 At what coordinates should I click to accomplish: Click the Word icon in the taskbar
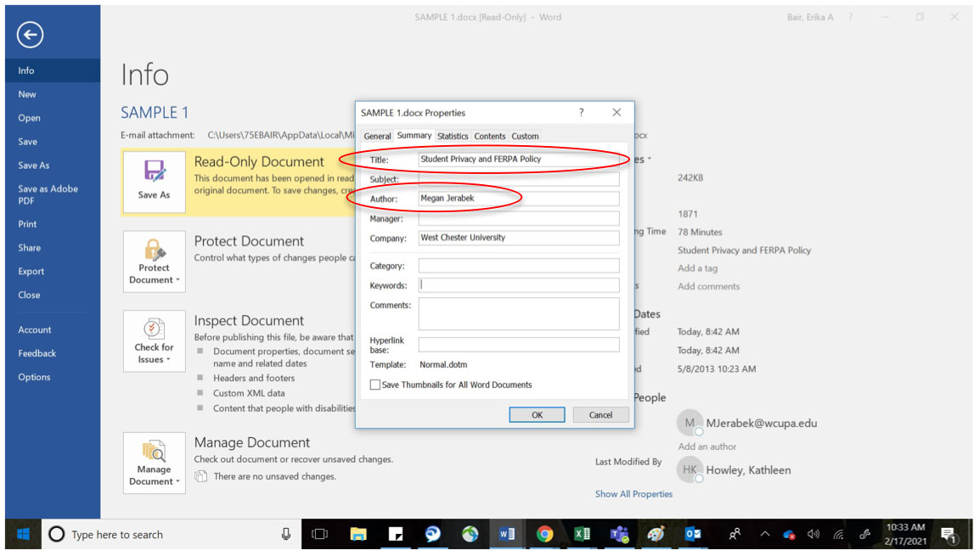pos(507,534)
